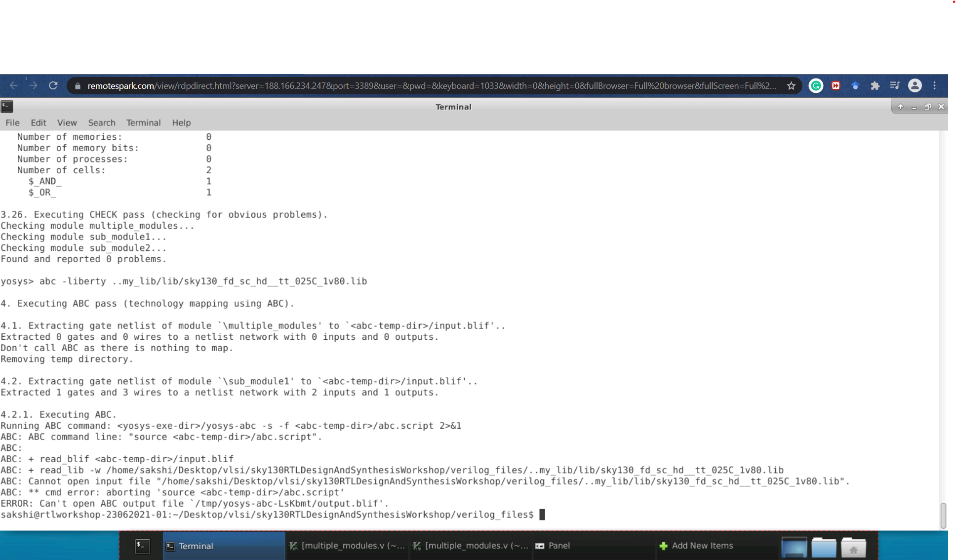956x560 pixels.
Task: Click the Chrome profile avatar
Action: [915, 85]
